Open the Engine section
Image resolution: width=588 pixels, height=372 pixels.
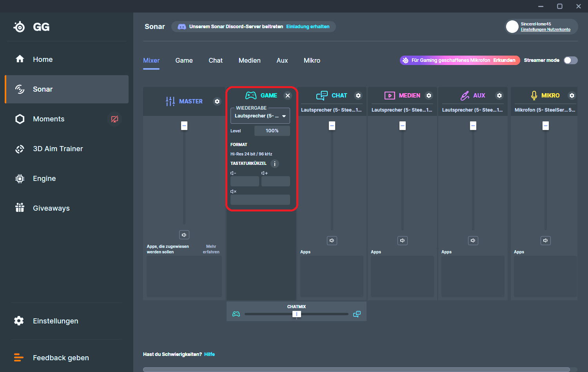(44, 178)
